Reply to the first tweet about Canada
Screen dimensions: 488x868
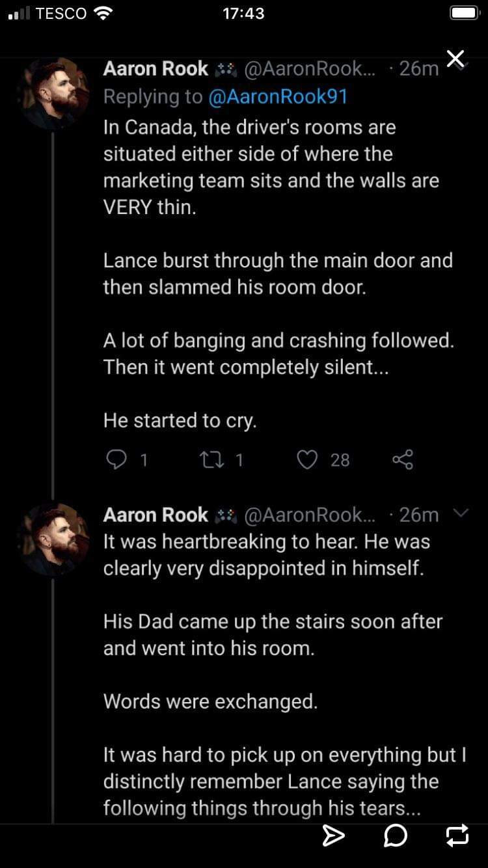(116, 460)
